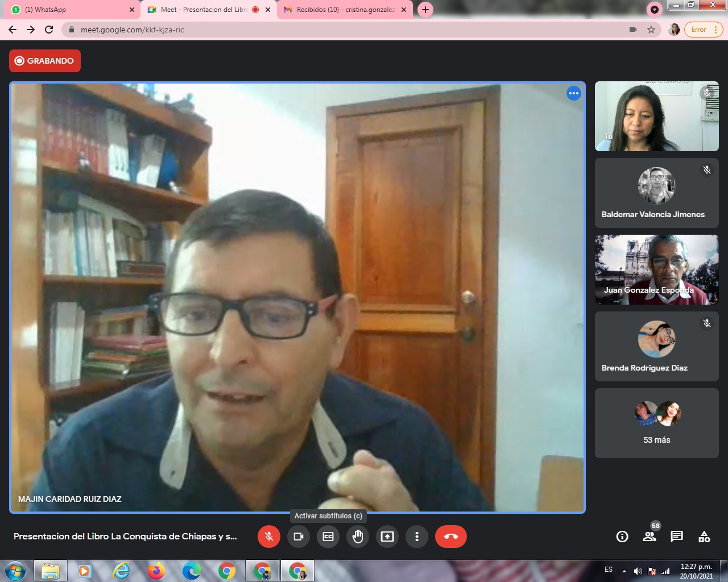Select Baldemar Valencia Jimenes tile

[x=657, y=193]
